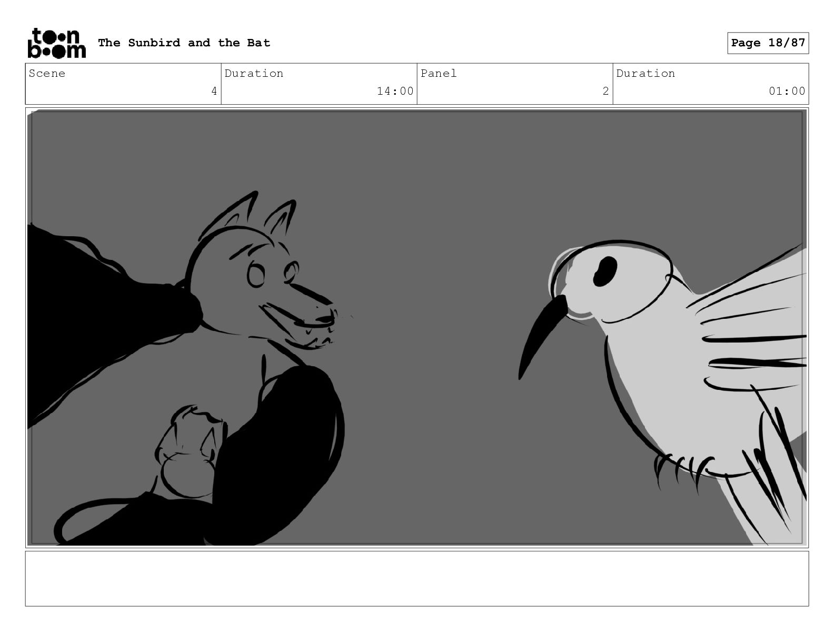This screenshot has width=834, height=644.
Task: Click the 'Scene' header label
Action: click(x=47, y=73)
